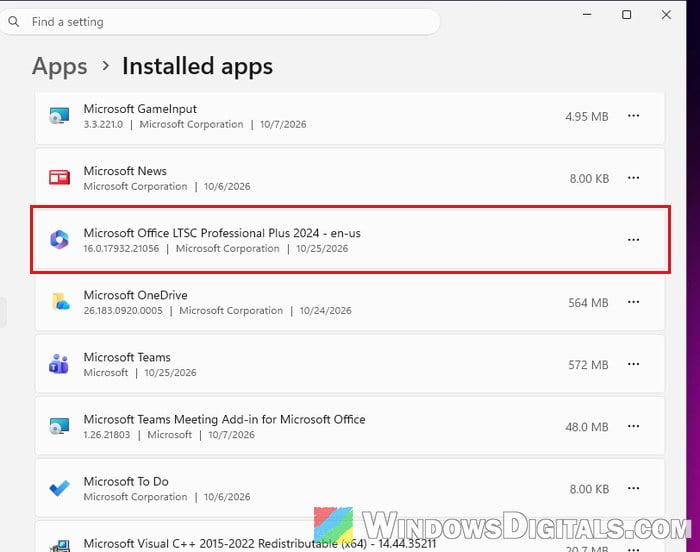Click the 564 MB size value

588,303
